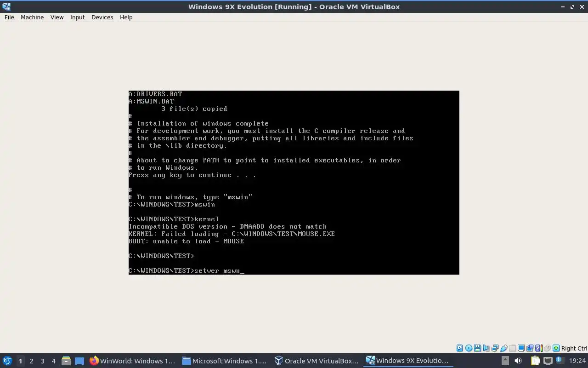Launch the file manager from panel
588x368 pixels.
(x=66, y=361)
